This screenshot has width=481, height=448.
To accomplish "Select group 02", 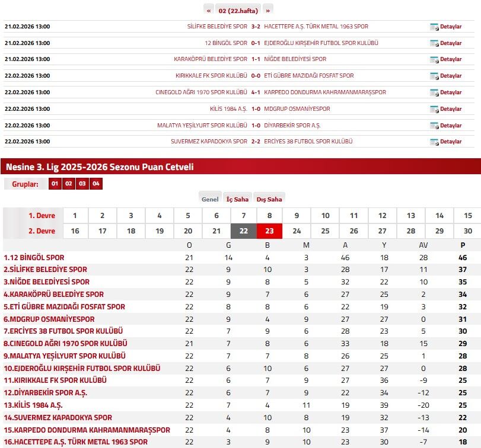I will [69, 184].
